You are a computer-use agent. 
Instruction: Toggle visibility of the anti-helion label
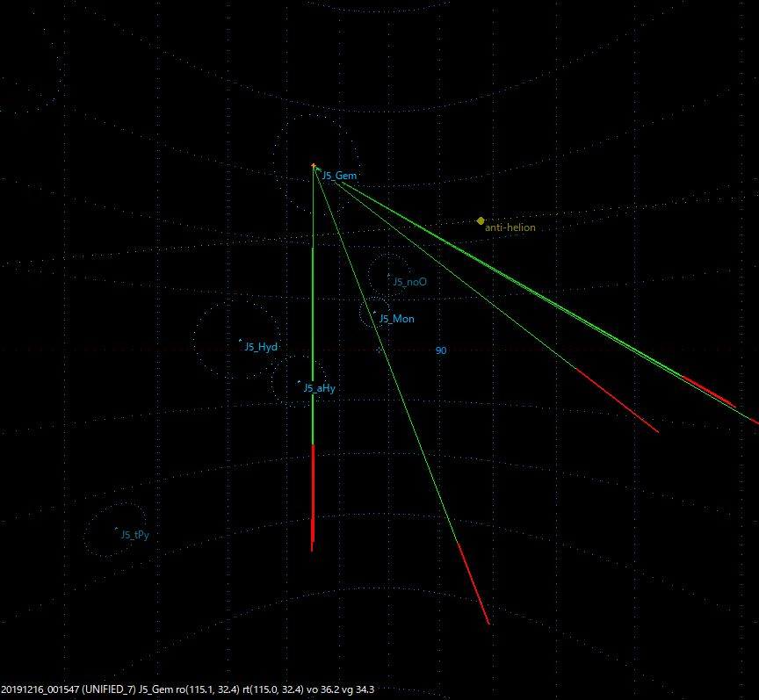tap(510, 227)
